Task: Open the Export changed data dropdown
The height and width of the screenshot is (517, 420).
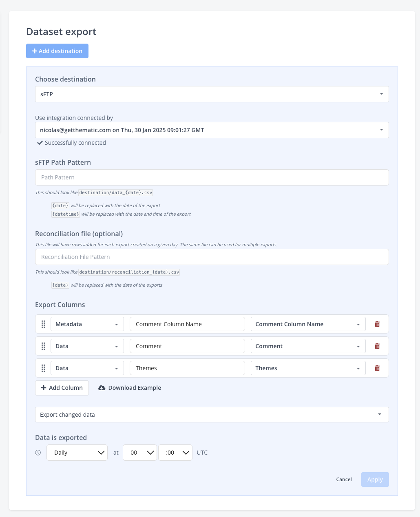Action: tap(212, 415)
